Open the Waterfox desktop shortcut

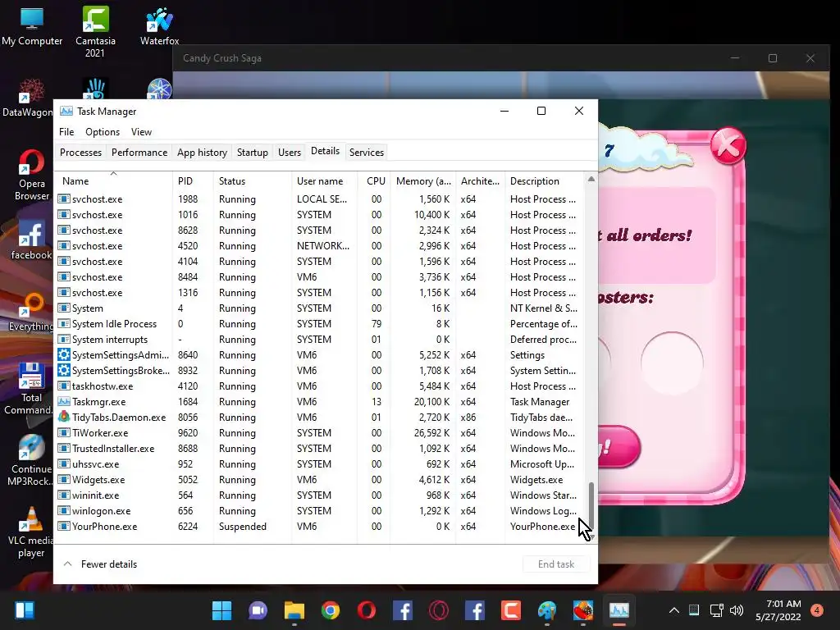point(159,25)
